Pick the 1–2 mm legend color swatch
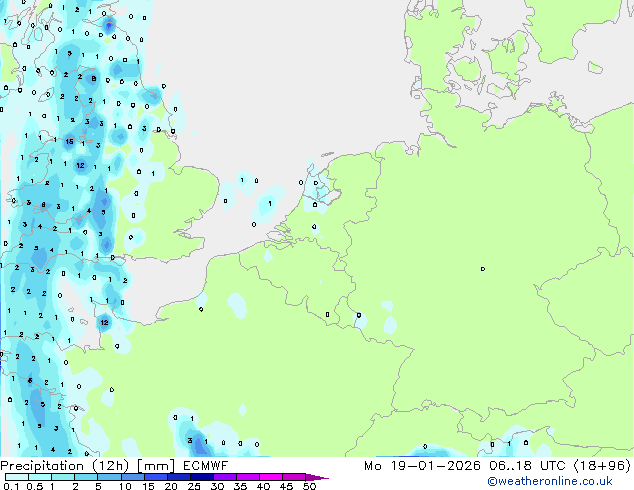 click(x=63, y=477)
